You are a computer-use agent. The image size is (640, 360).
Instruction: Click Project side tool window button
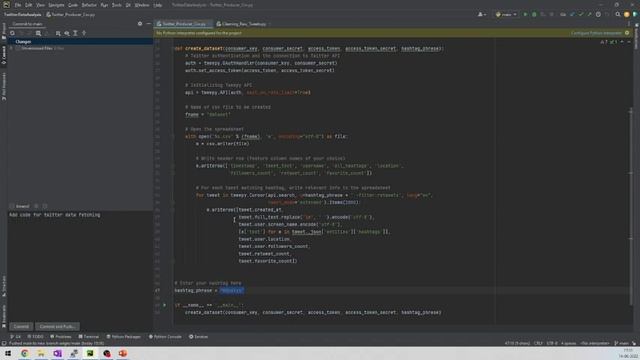click(4, 31)
